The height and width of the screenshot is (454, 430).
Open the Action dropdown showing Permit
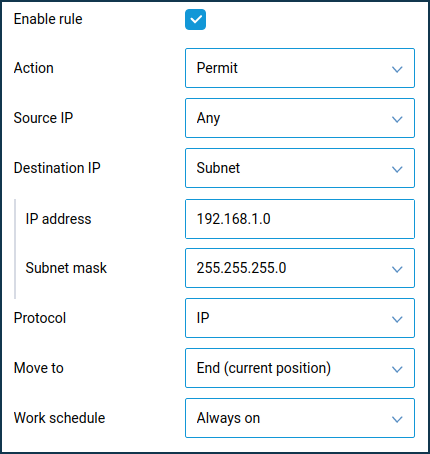[x=300, y=68]
